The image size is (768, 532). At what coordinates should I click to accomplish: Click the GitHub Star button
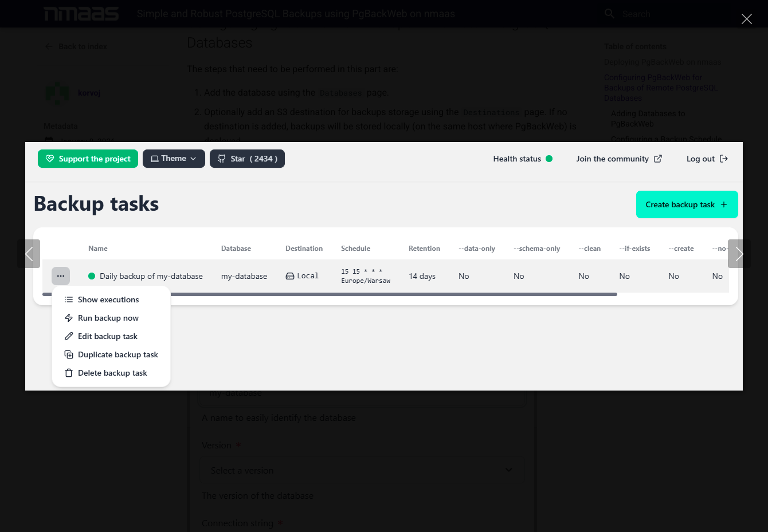coord(247,159)
